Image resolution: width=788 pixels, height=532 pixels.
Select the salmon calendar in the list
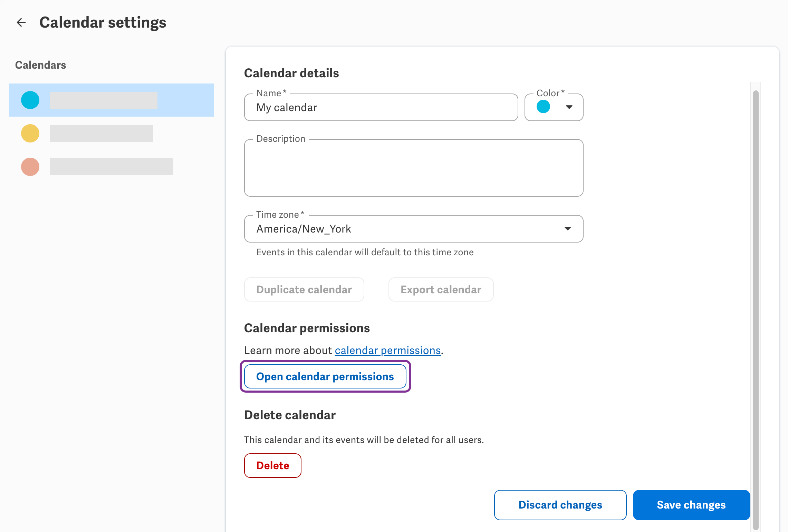point(111,167)
